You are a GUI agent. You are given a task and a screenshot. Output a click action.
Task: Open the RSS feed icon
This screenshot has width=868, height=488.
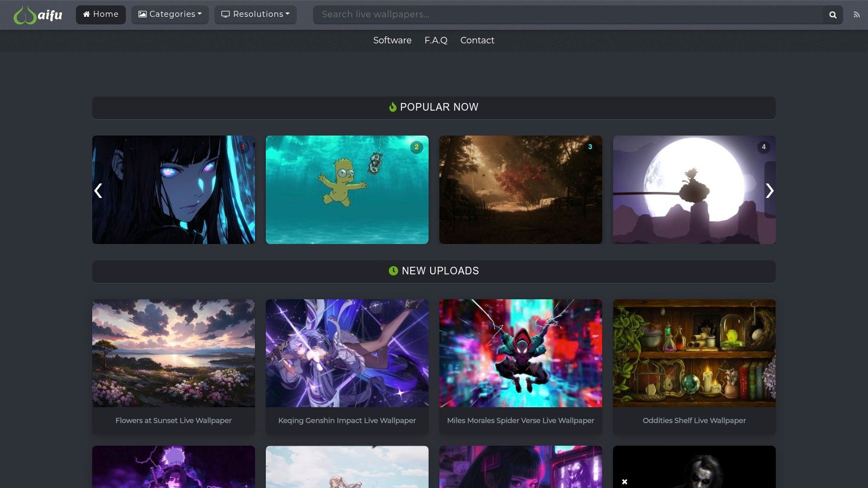[857, 15]
